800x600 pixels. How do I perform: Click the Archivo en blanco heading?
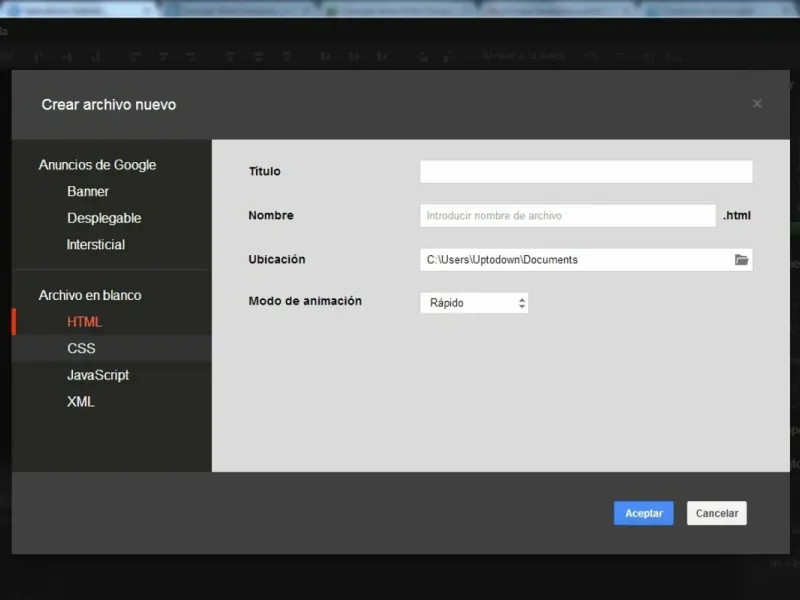tap(90, 295)
